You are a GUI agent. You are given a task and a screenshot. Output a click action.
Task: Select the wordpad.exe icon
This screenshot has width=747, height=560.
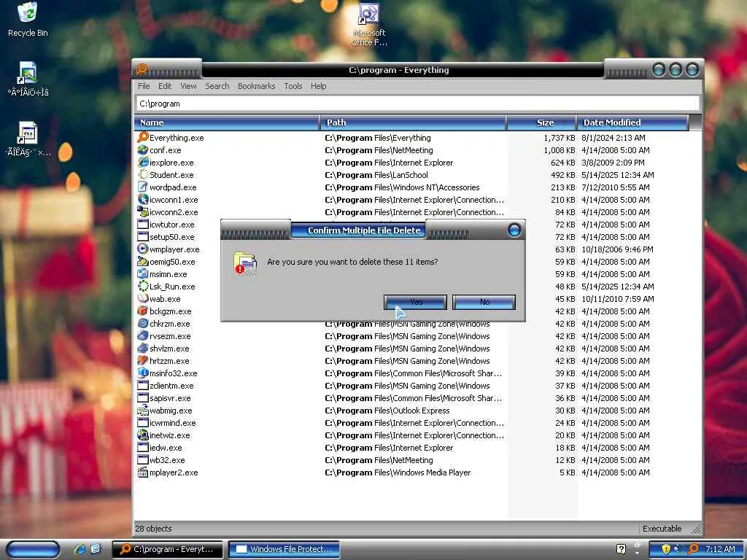[143, 187]
